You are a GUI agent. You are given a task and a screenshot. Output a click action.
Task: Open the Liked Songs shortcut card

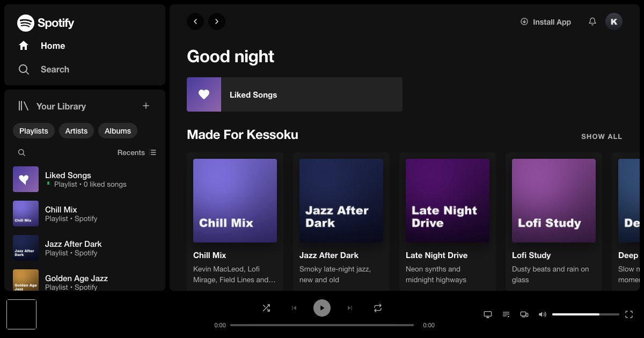tap(295, 94)
